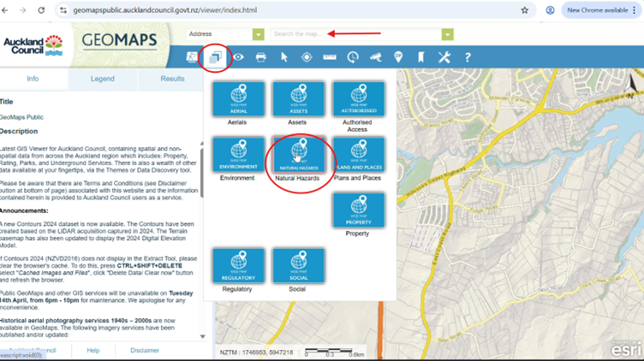Screen dimensions: 644x361
Task: Select the Authorised Access theme tile
Action: click(359, 98)
